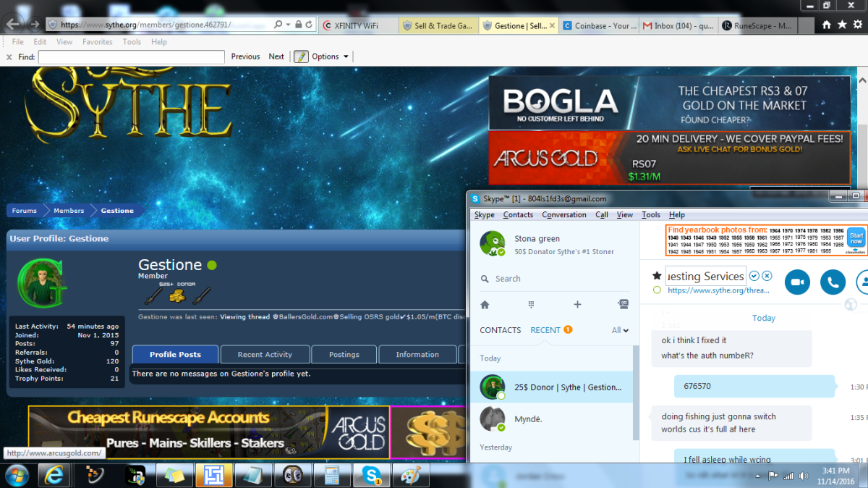
Task: Click the IE browser forward arrow
Action: [x=34, y=24]
